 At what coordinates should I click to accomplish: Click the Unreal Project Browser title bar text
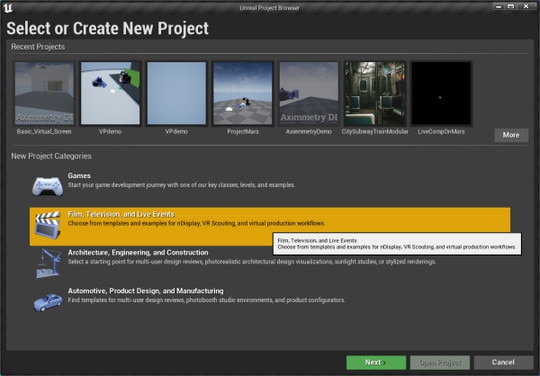(x=270, y=8)
